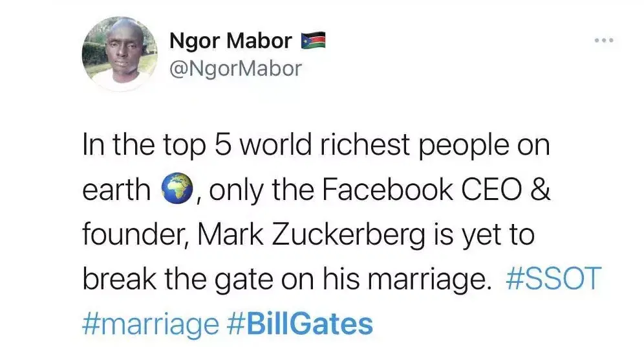The width and height of the screenshot is (644, 347).
Task: Open the @NgorMabor handle link
Action: pyautogui.click(x=235, y=68)
